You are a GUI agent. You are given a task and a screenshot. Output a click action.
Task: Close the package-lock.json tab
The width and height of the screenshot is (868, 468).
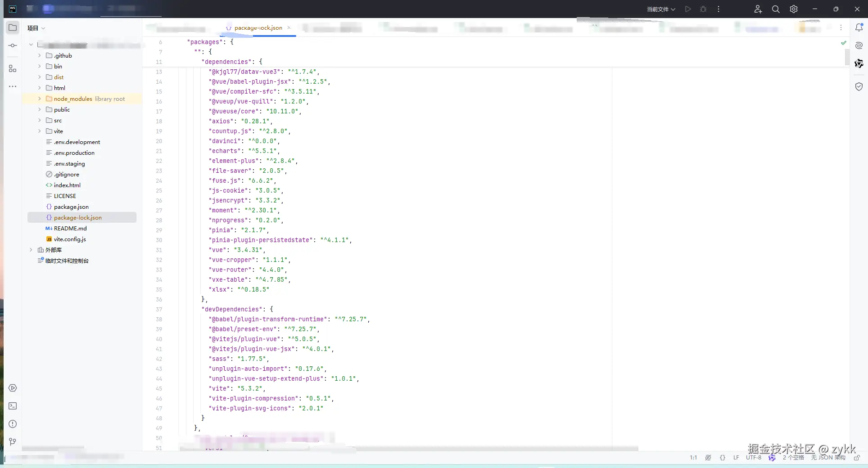[x=289, y=27]
